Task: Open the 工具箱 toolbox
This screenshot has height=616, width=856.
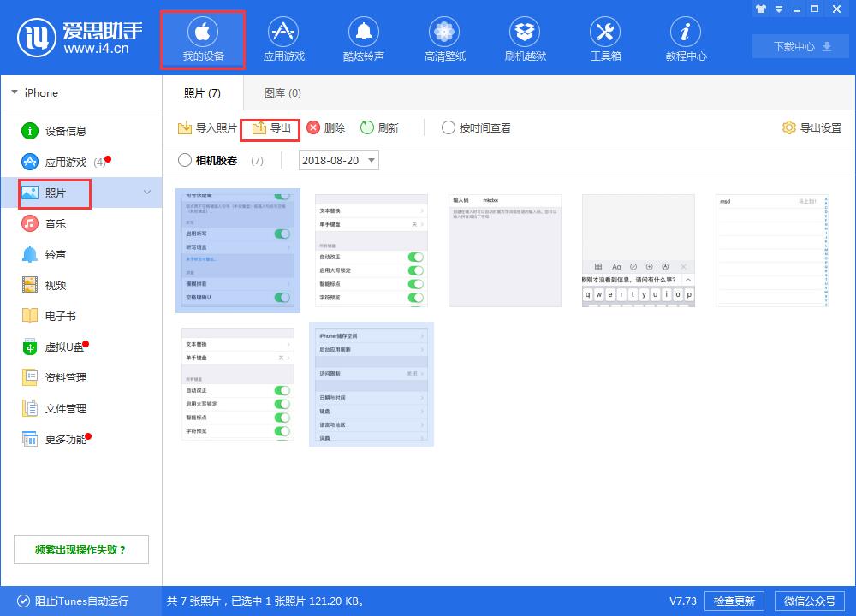Action: (605, 38)
